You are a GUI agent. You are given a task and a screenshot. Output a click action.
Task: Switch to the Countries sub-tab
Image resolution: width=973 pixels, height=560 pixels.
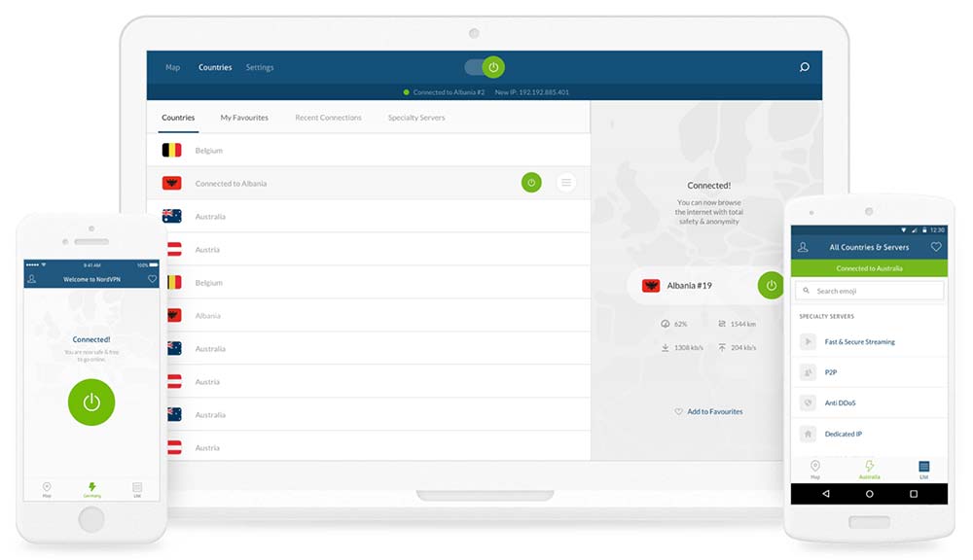(x=178, y=118)
